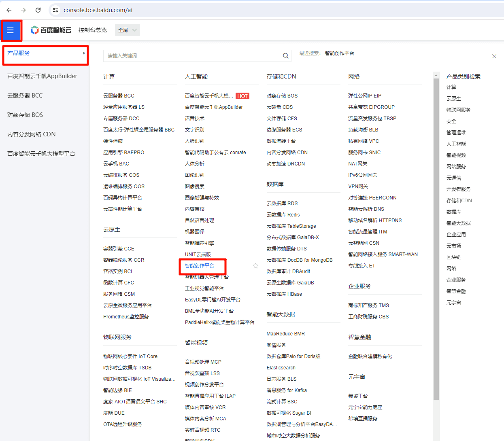Jump to 人工智能 in category index
This screenshot has width=504, height=441.
[456, 144]
